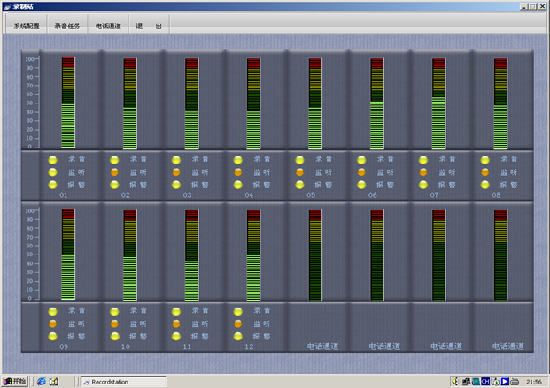Image resolution: width=550 pixels, height=388 pixels.
Task: Click channel 02 报警 lamp icon
Action: point(115,185)
